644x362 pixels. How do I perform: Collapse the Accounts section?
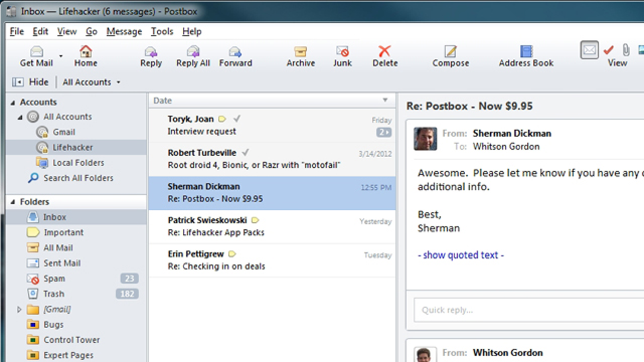13,103
